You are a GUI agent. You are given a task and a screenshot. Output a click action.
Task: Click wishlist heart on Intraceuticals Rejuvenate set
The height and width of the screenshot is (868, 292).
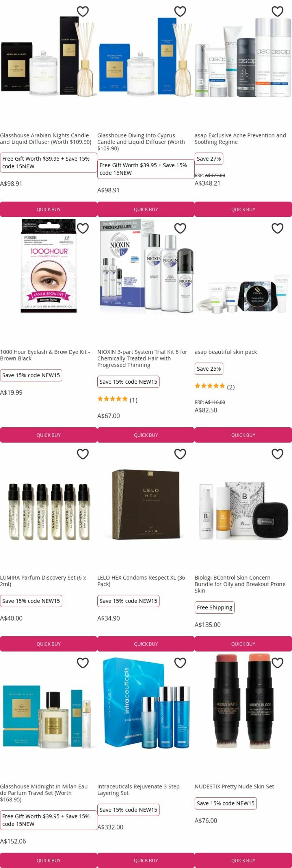[180, 663]
